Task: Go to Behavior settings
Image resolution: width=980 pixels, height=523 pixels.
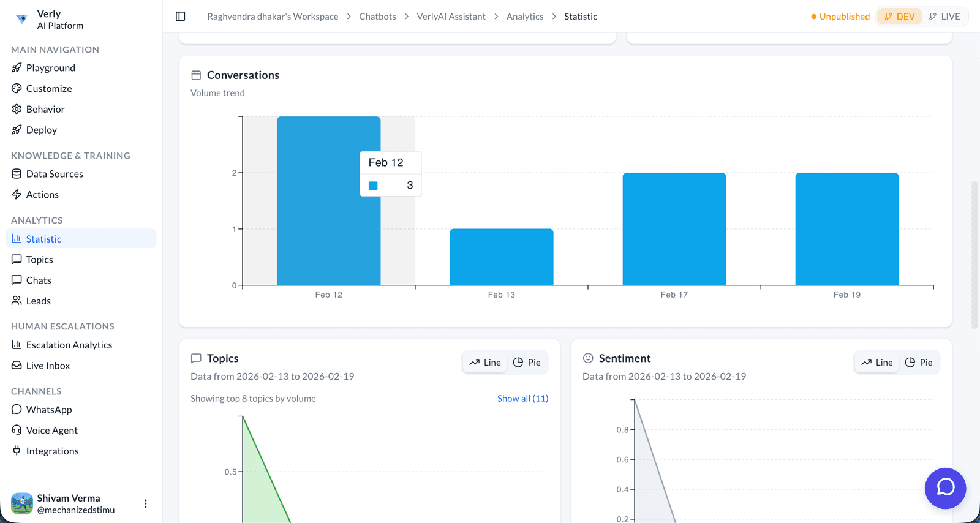Action: point(45,109)
